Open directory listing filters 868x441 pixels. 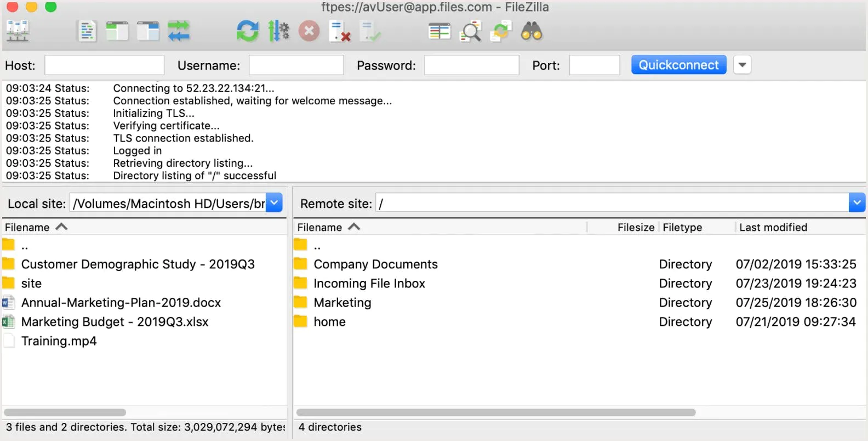[x=439, y=31]
